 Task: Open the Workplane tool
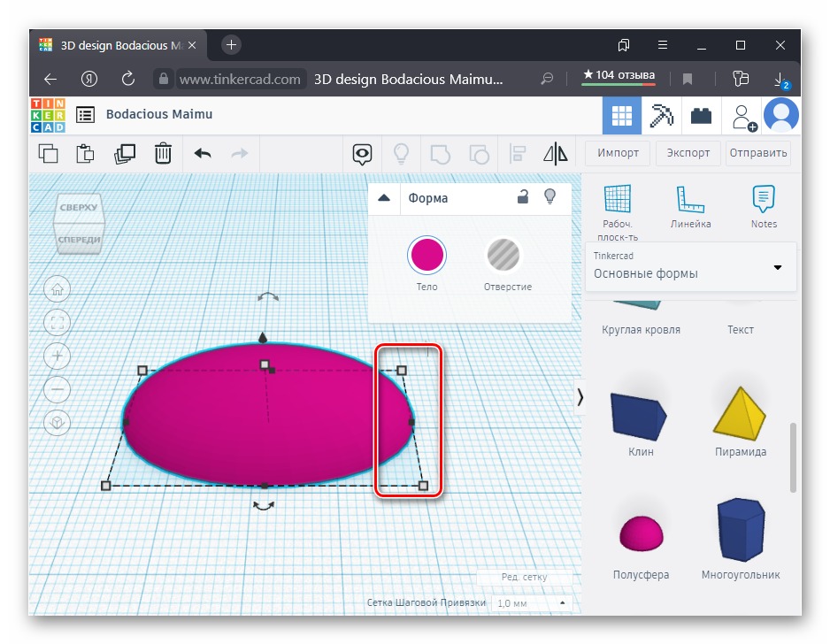coord(618,207)
